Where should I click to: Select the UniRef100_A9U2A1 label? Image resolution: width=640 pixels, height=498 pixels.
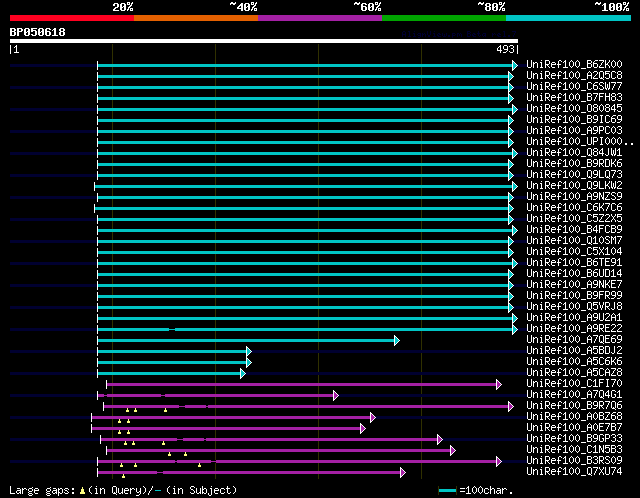(x=574, y=318)
